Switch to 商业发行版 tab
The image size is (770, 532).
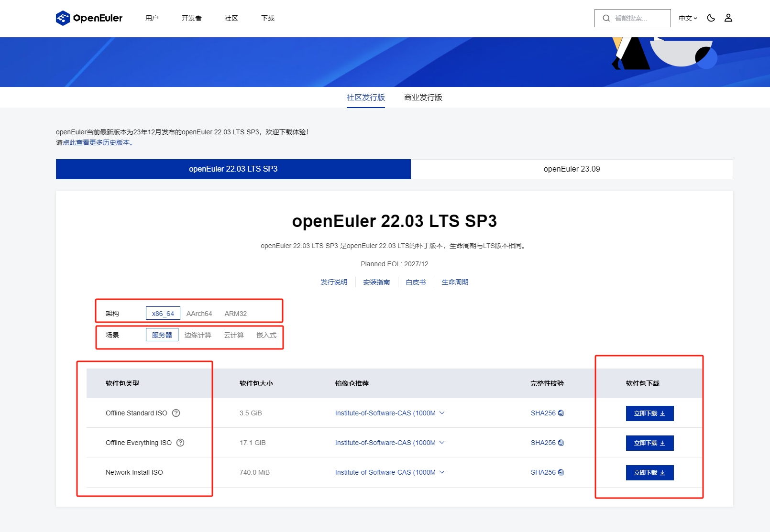[x=423, y=98]
